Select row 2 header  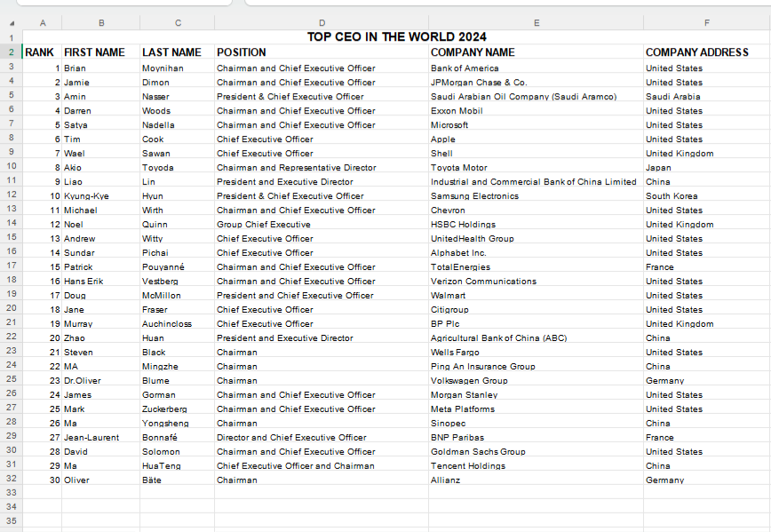(x=12, y=52)
